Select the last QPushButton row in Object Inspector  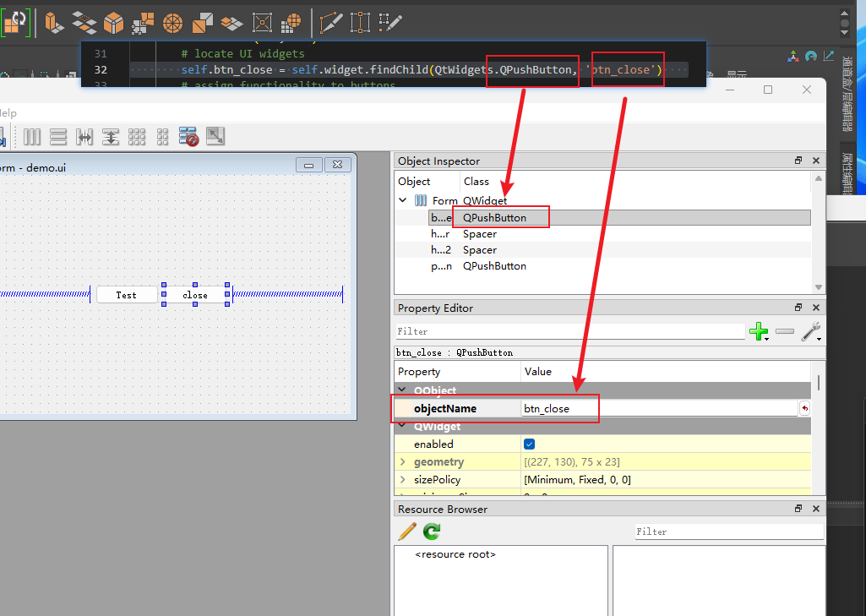click(x=493, y=266)
